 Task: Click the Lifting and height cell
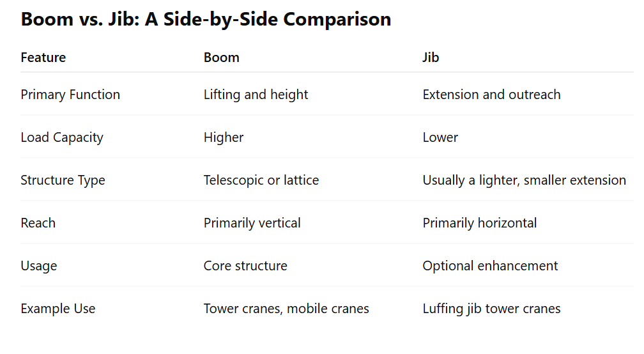tap(256, 95)
